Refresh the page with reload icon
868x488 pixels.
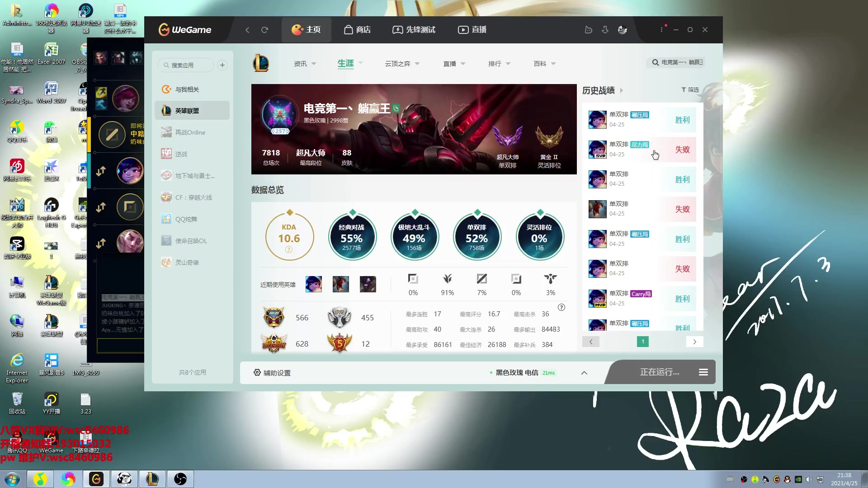(264, 30)
